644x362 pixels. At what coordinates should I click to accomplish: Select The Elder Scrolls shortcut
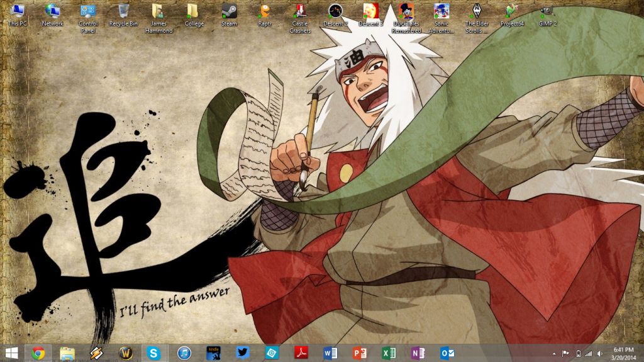(477, 19)
